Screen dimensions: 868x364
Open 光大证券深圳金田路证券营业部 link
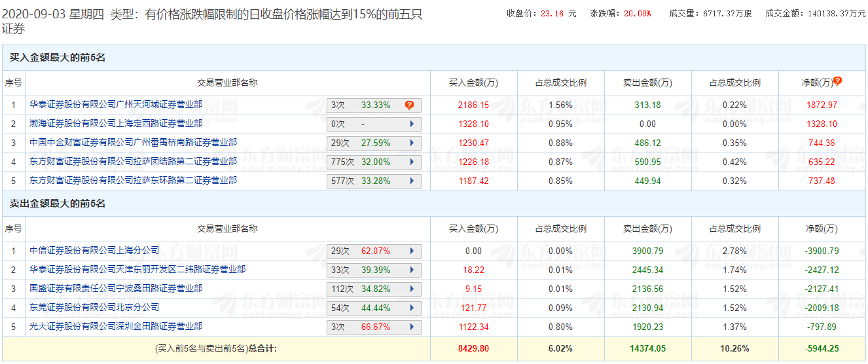pyautogui.click(x=116, y=326)
